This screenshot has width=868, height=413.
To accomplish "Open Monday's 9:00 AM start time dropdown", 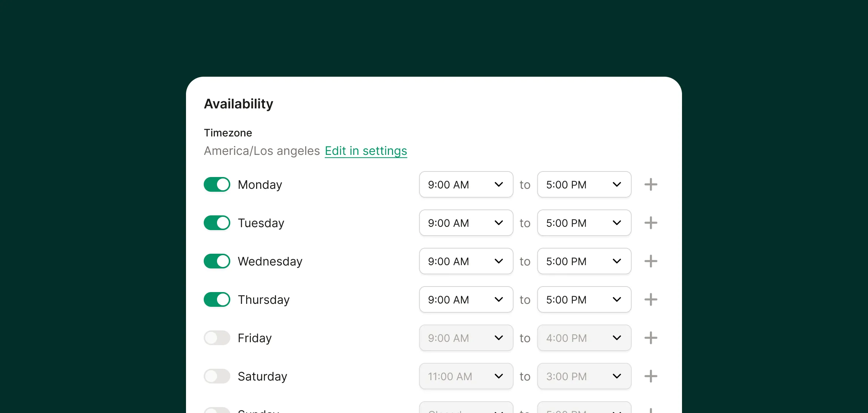I will click(466, 184).
